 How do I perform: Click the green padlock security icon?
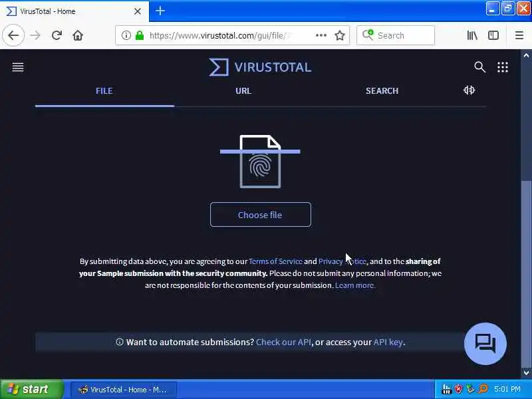pyautogui.click(x=140, y=35)
